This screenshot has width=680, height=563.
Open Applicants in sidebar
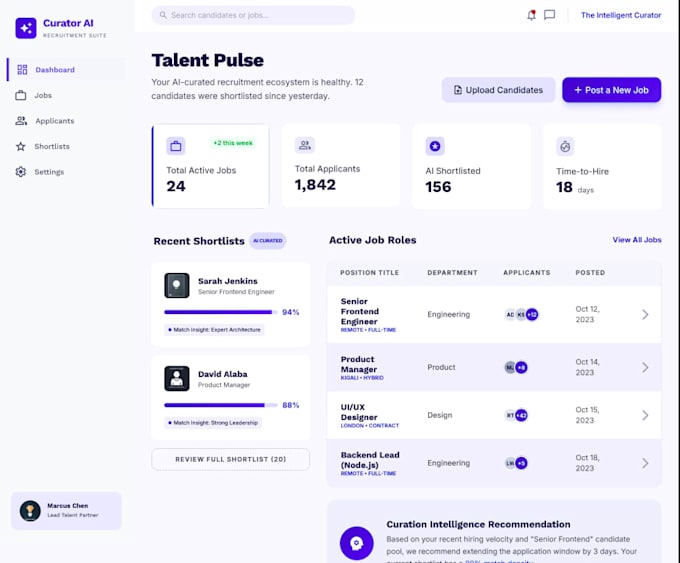tap(67, 121)
